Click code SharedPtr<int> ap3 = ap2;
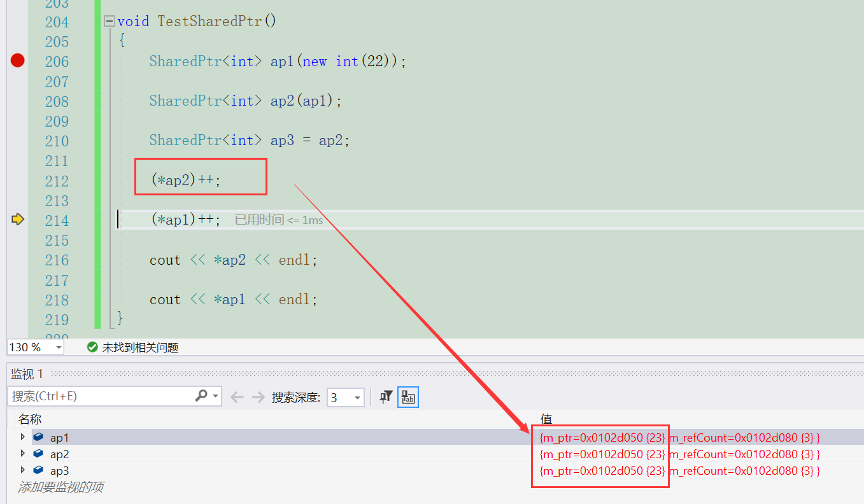The image size is (864, 504). (x=250, y=140)
